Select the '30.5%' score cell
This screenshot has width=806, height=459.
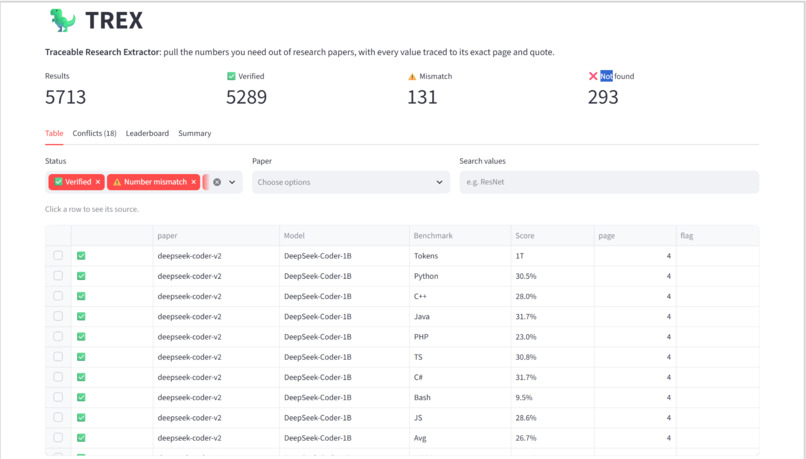[553, 276]
